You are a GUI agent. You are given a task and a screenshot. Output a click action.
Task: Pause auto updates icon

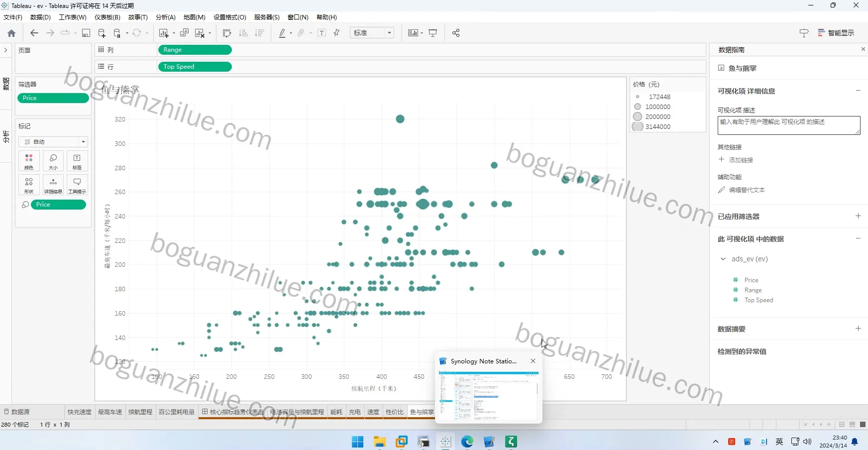[117, 33]
